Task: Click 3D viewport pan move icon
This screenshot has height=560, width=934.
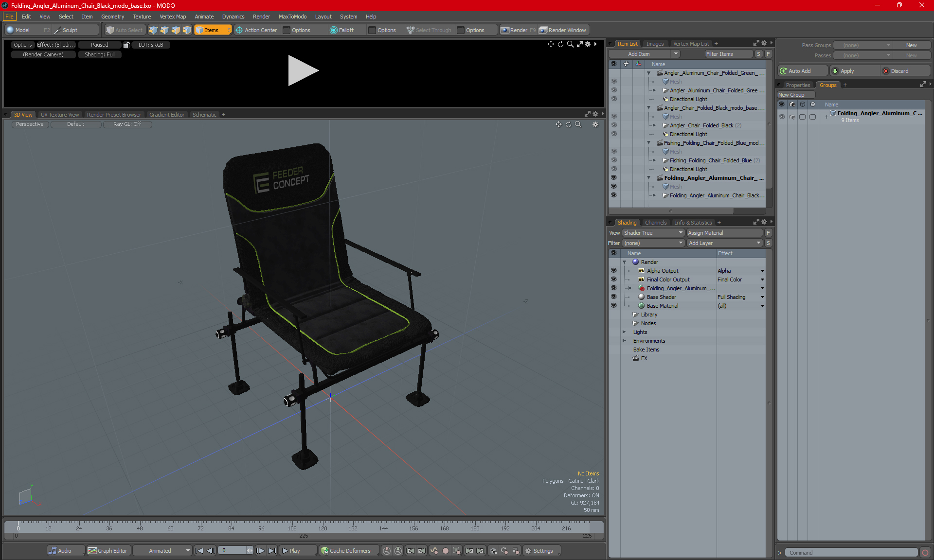Action: 558,124
